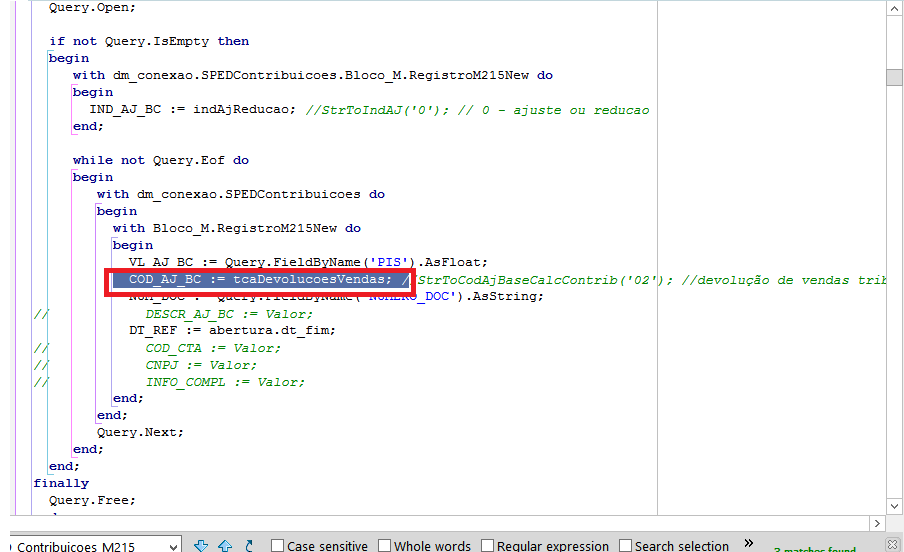Click 'VL_AJ_BC := Query.FieldByName' line
The image size is (904, 552).
point(308,262)
